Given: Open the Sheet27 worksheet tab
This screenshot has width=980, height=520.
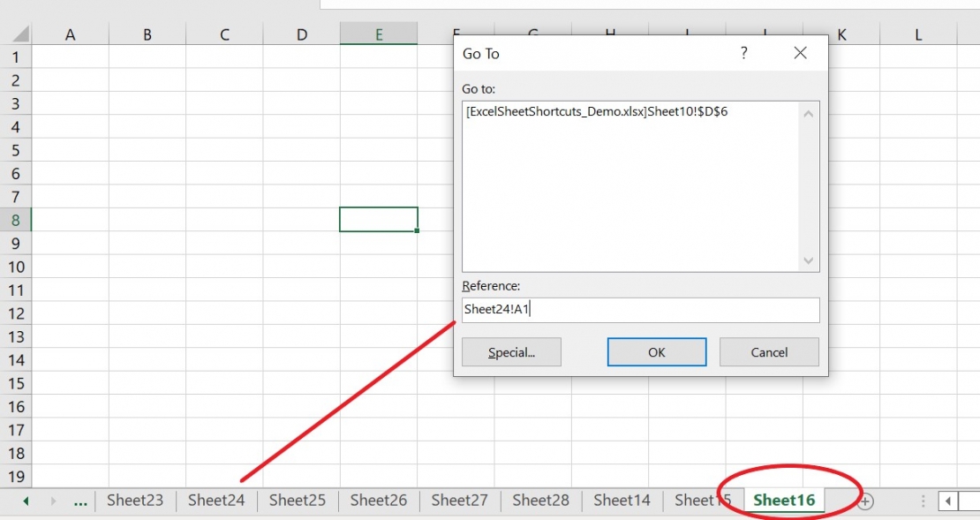Looking at the screenshot, I should [x=459, y=501].
